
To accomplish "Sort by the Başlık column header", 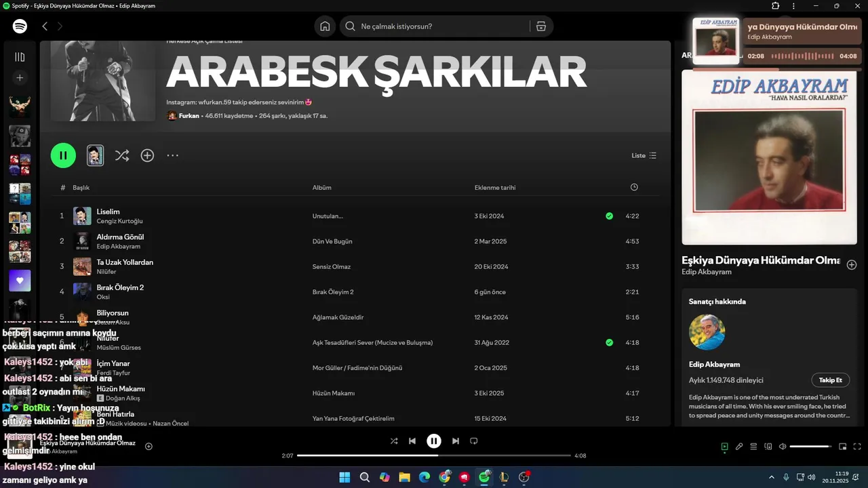I will click(x=81, y=188).
